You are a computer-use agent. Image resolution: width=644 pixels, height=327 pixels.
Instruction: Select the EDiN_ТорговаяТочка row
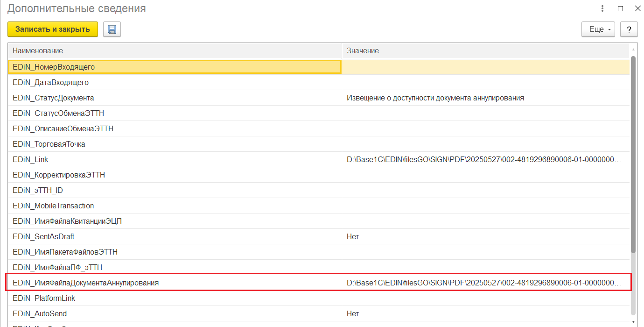(x=319, y=144)
